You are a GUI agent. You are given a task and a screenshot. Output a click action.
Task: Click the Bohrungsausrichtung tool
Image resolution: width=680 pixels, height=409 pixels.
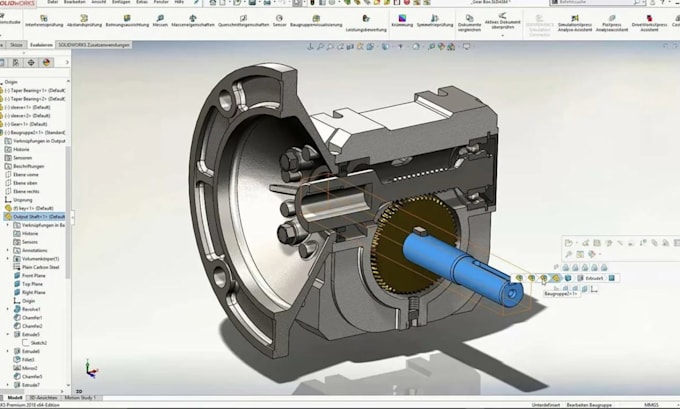click(x=127, y=21)
